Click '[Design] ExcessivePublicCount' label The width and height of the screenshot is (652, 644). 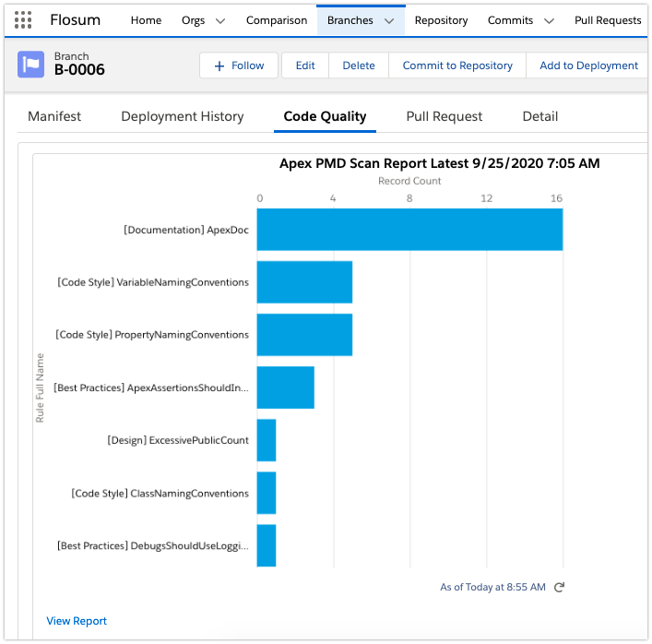[178, 440]
